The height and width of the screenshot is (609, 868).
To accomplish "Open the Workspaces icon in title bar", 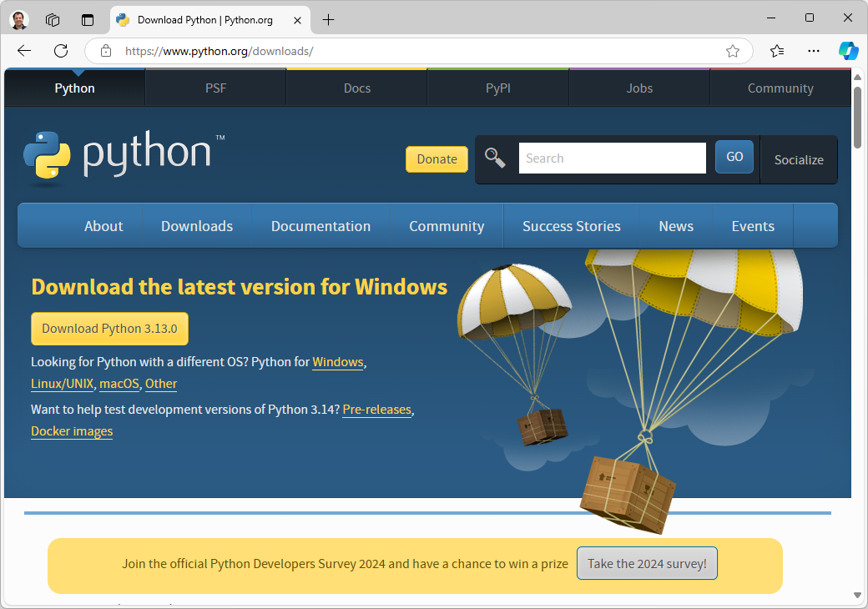I will tap(53, 20).
